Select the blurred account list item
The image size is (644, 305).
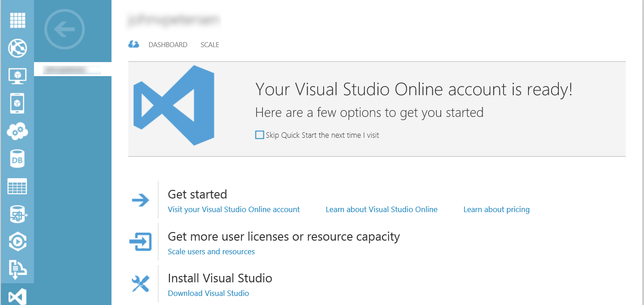pos(73,69)
